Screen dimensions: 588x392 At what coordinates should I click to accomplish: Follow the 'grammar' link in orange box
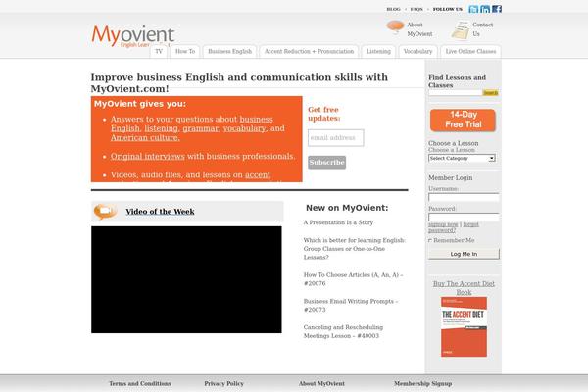[x=200, y=128]
